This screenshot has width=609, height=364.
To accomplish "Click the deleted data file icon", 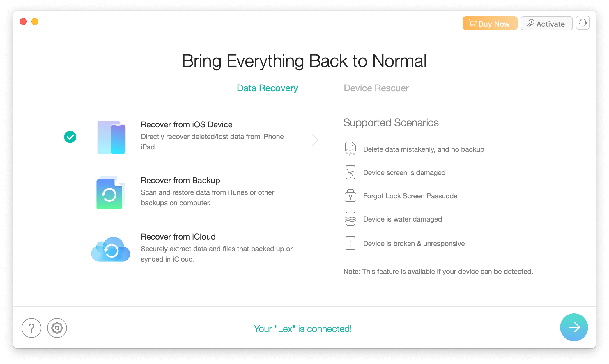I will click(x=350, y=149).
